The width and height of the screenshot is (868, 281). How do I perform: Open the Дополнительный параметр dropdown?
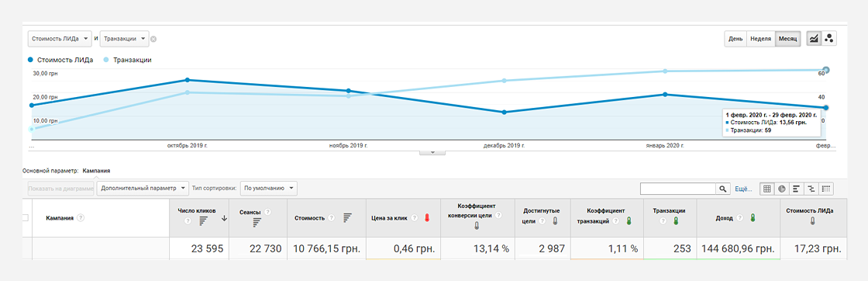tap(143, 189)
